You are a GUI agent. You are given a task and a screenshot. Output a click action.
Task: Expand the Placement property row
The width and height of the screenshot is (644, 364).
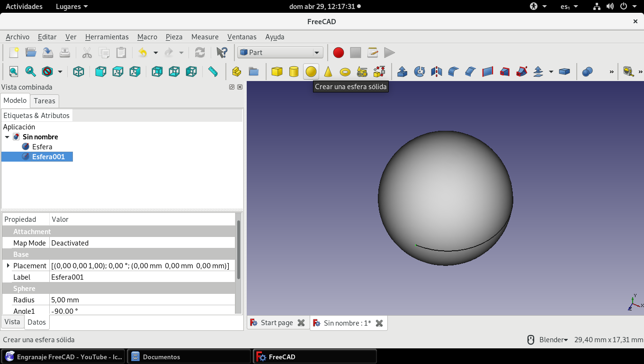tap(8, 265)
